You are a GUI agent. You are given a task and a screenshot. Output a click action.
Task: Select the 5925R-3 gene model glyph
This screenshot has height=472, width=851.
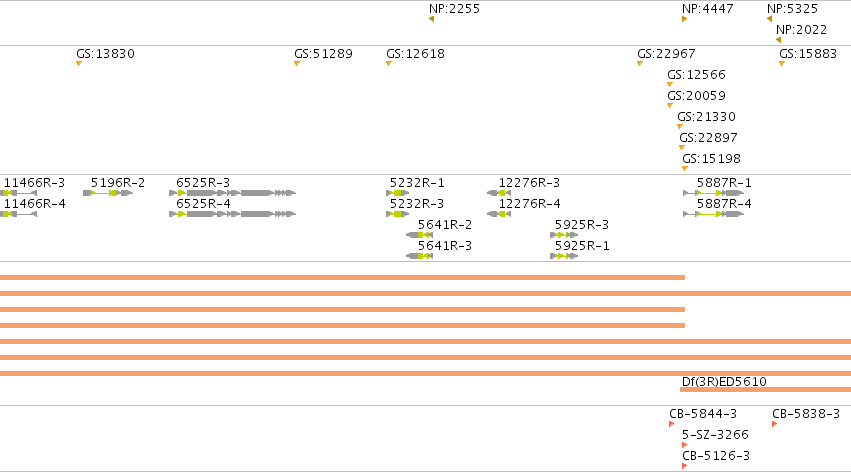click(x=564, y=235)
